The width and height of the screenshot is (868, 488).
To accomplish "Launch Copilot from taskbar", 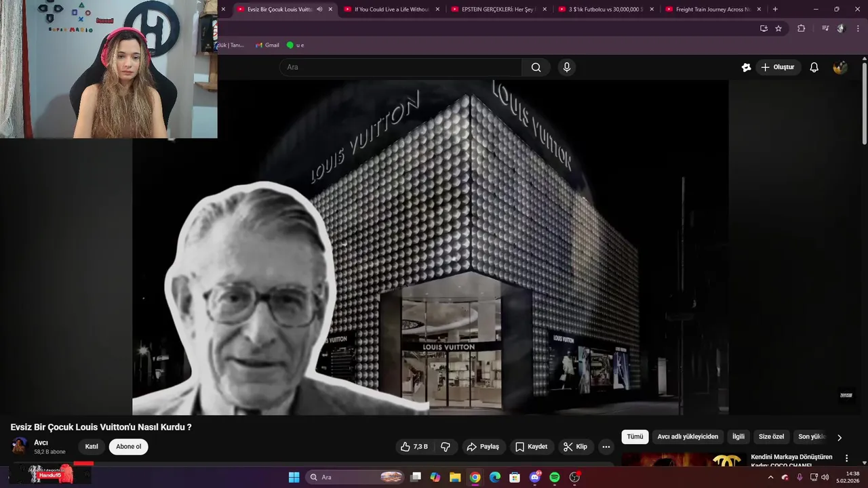I will point(435,477).
